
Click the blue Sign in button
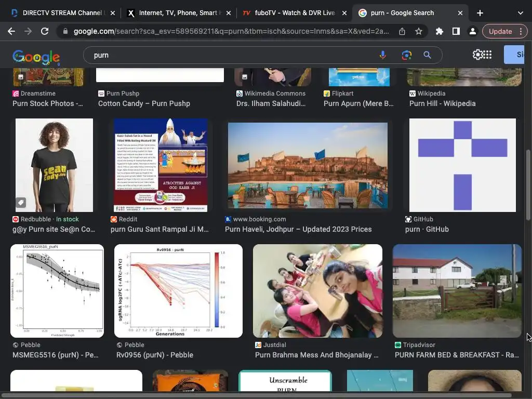pos(514,54)
